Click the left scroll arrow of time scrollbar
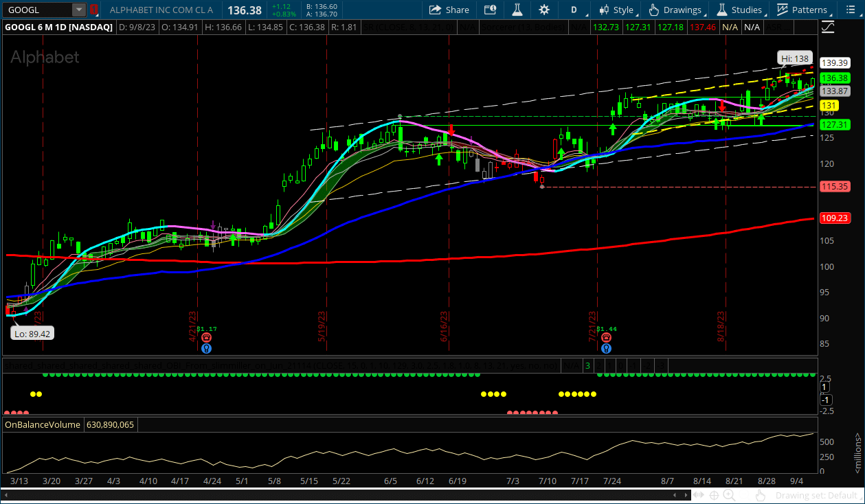Viewport: 865px width, 504px height. click(5, 495)
